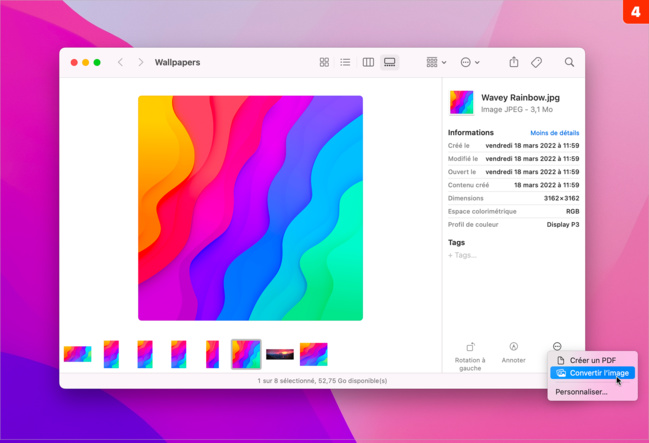Click the Wavey Rainbow.jpg file name

point(520,98)
